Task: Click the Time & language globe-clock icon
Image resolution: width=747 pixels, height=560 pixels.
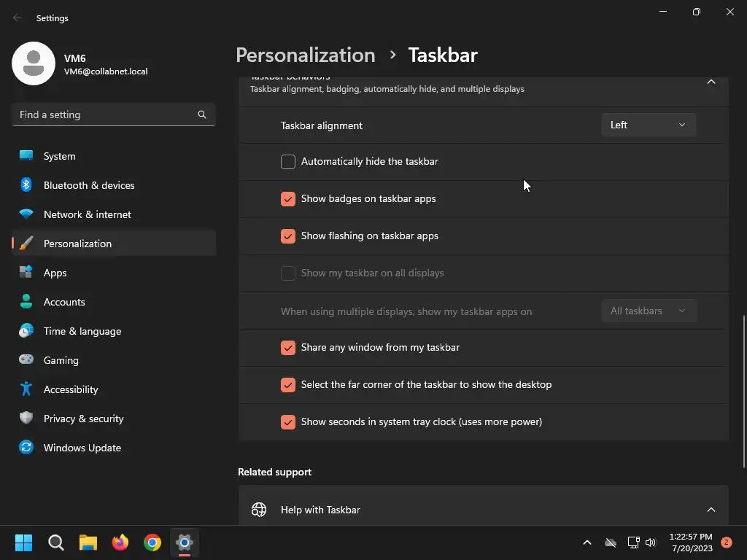Action: tap(26, 330)
